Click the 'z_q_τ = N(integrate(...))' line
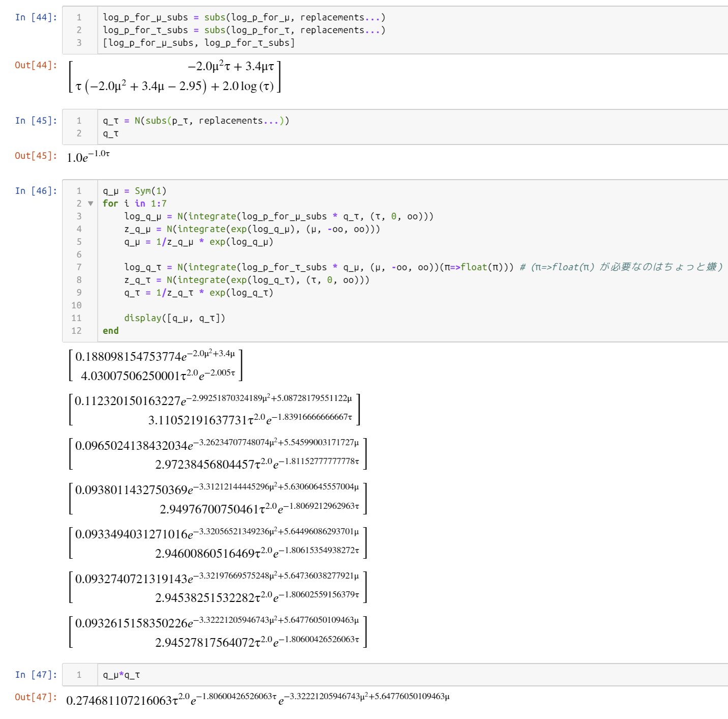Viewport: 728px width, 719px height. tap(247, 280)
